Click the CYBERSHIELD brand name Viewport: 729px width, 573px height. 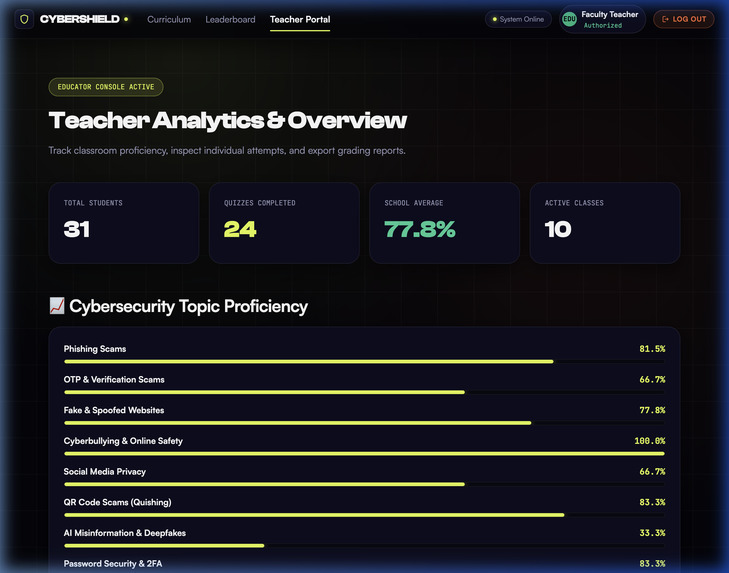click(x=80, y=19)
